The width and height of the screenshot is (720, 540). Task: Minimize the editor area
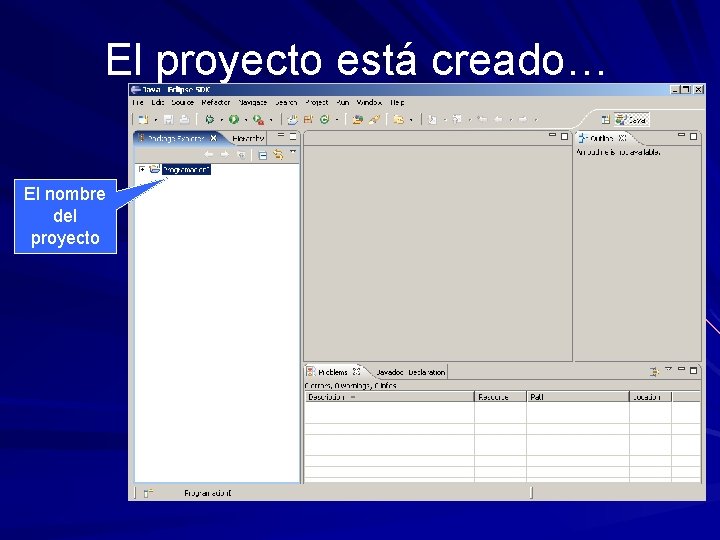pos(552,136)
